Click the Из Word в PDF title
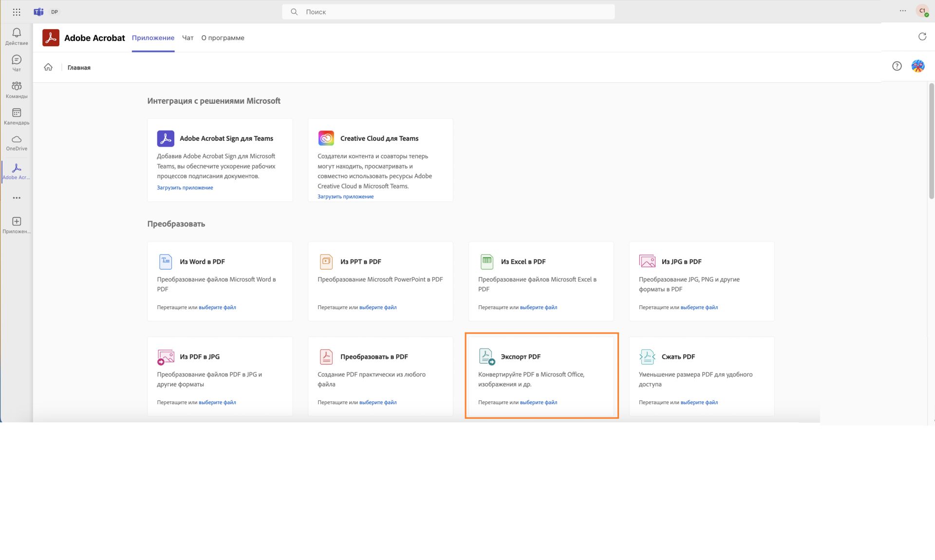This screenshot has height=560, width=935. pyautogui.click(x=202, y=262)
